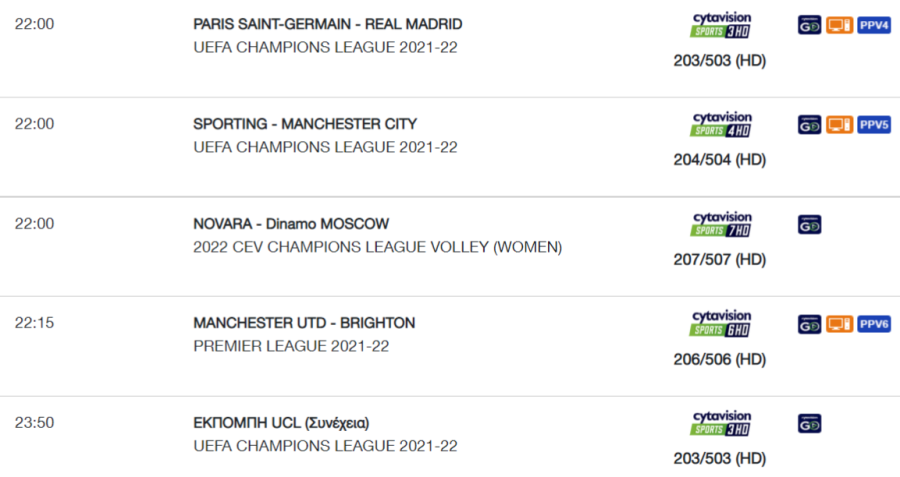Open the Cytavision Go icon on the Paris Saint-Germain row
The image size is (900, 477).
(809, 25)
